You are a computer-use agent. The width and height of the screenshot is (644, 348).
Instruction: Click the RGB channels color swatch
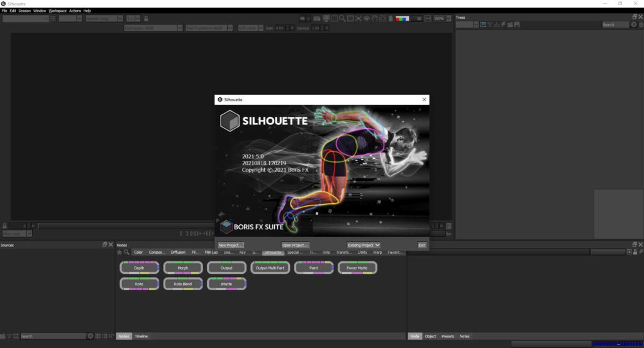pos(402,18)
